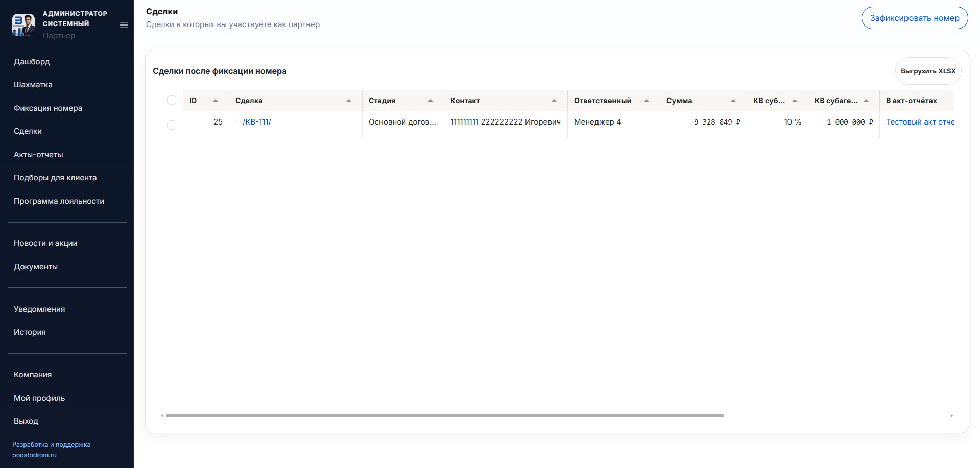Open deal link --/КВ-111/

pyautogui.click(x=253, y=122)
